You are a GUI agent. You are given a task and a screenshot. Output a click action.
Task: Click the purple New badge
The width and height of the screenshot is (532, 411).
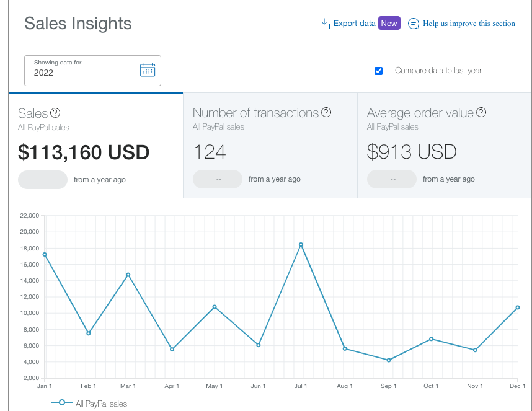(389, 23)
